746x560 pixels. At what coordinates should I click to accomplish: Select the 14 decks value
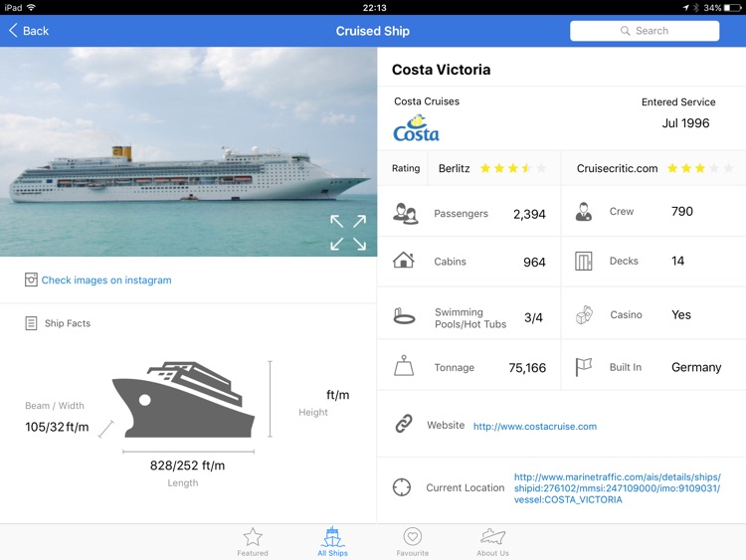[677, 261]
